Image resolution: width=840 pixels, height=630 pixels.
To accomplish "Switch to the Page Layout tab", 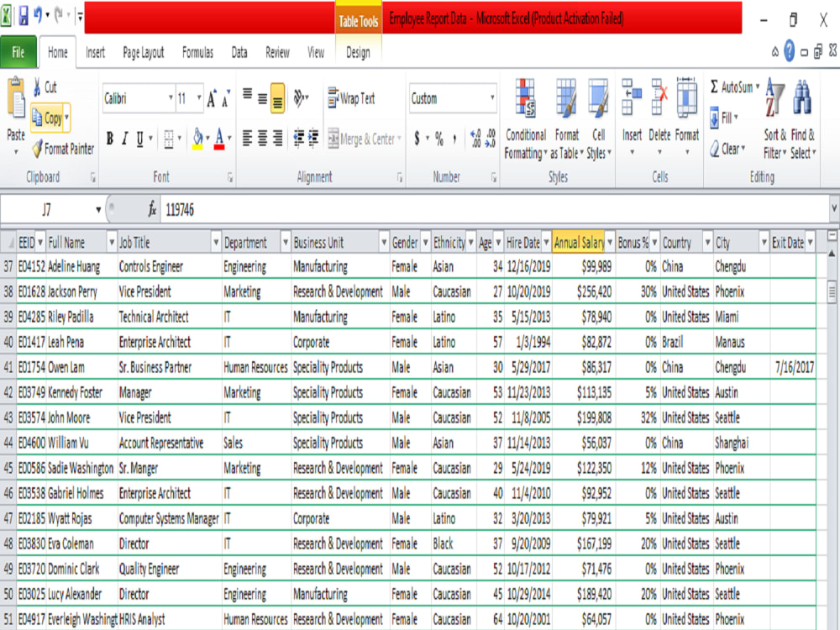I will (x=144, y=52).
